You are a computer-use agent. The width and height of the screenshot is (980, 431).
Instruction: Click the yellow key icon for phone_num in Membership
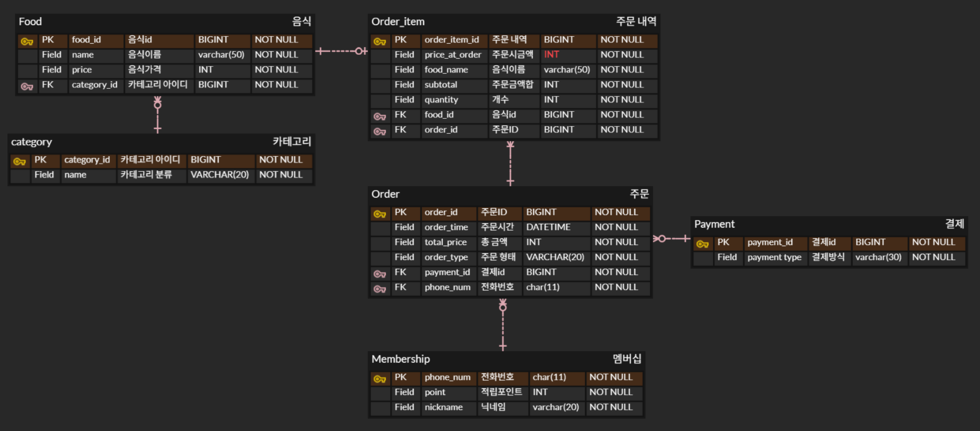point(380,379)
